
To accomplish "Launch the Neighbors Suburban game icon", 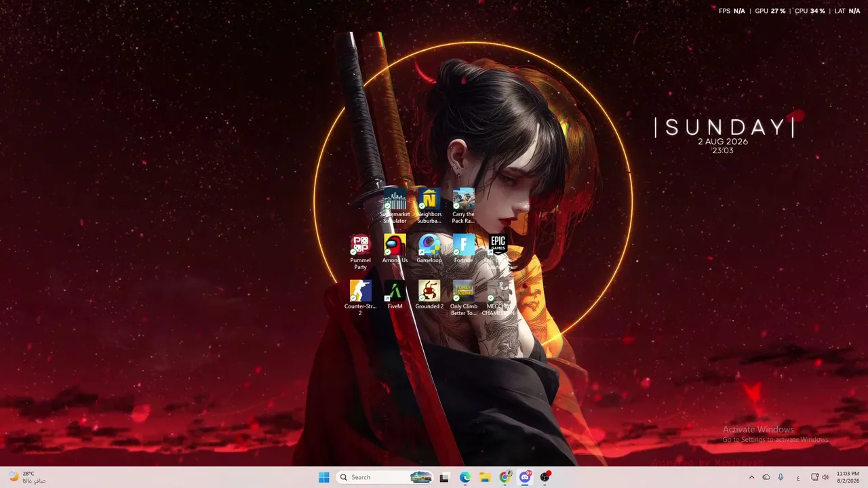I will (429, 206).
